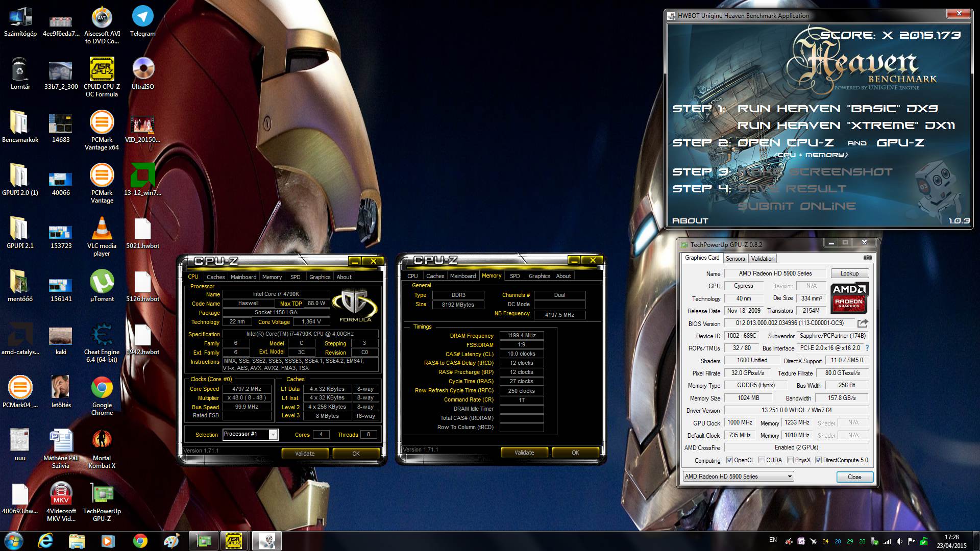
Task: Open the Sensors tab in GPU-Z
Action: (x=735, y=259)
